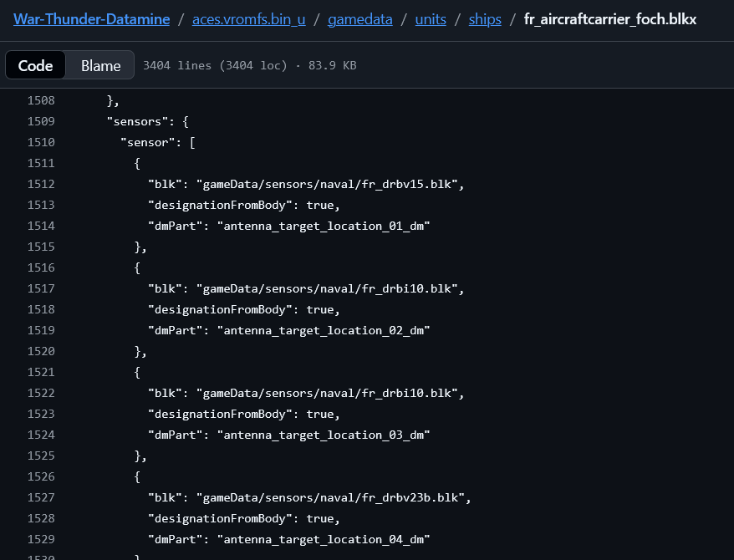
Task: Click the fr_drbv23b.blk path string
Action: click(x=333, y=497)
